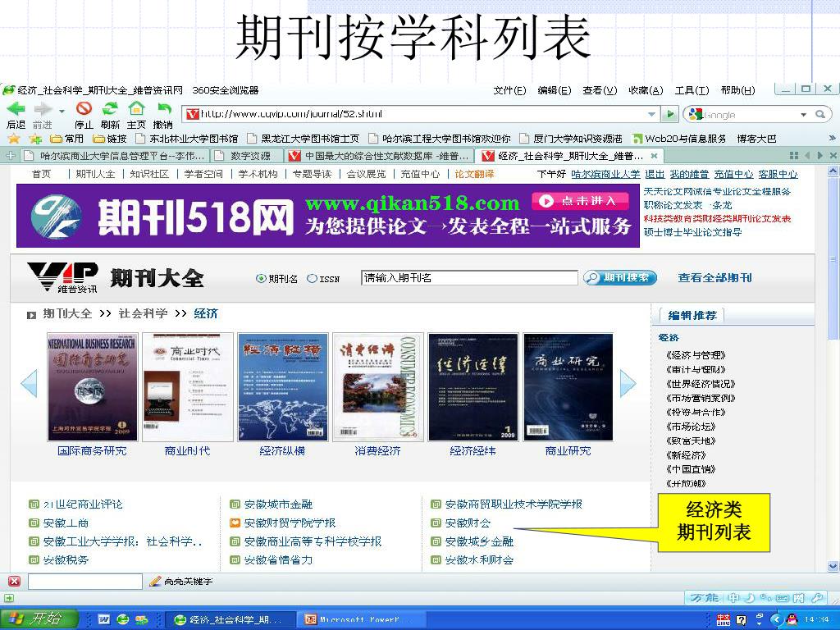Image resolution: width=840 pixels, height=630 pixels.
Task: Expand bookmarks bar overflow chevron
Action: (832, 138)
